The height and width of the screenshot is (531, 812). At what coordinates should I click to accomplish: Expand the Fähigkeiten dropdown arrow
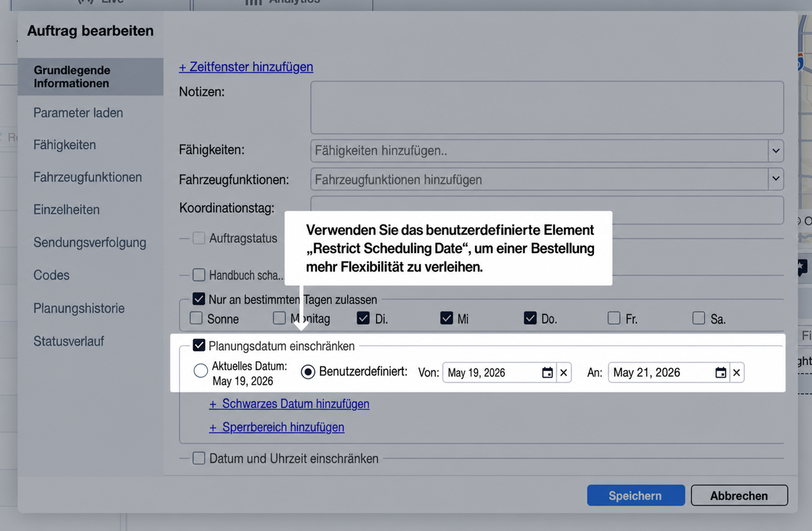coord(776,151)
